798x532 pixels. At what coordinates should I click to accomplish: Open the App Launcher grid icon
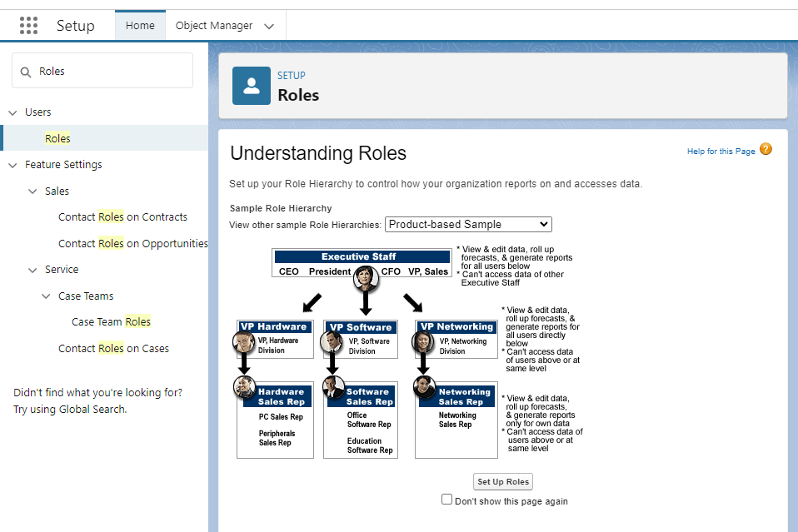28,26
